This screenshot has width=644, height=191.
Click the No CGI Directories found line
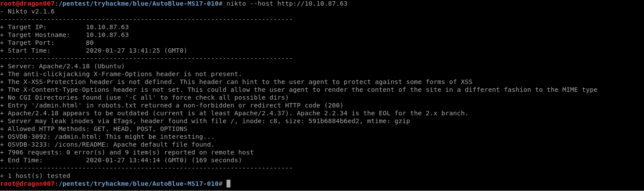click(x=145, y=97)
